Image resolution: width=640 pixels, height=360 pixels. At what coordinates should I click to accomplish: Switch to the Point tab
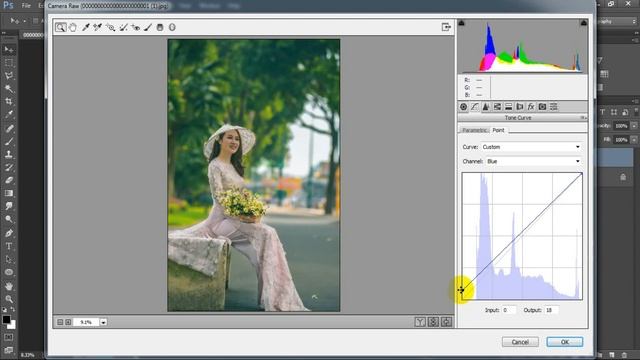[x=498, y=130]
